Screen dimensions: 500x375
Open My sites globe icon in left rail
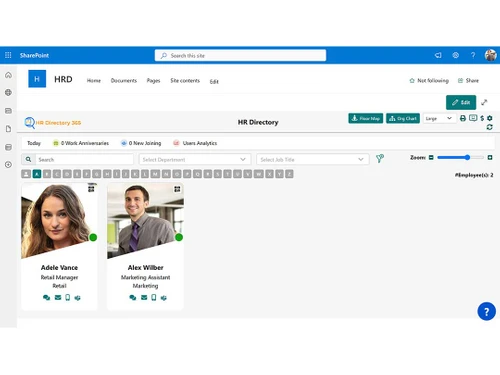[8, 92]
